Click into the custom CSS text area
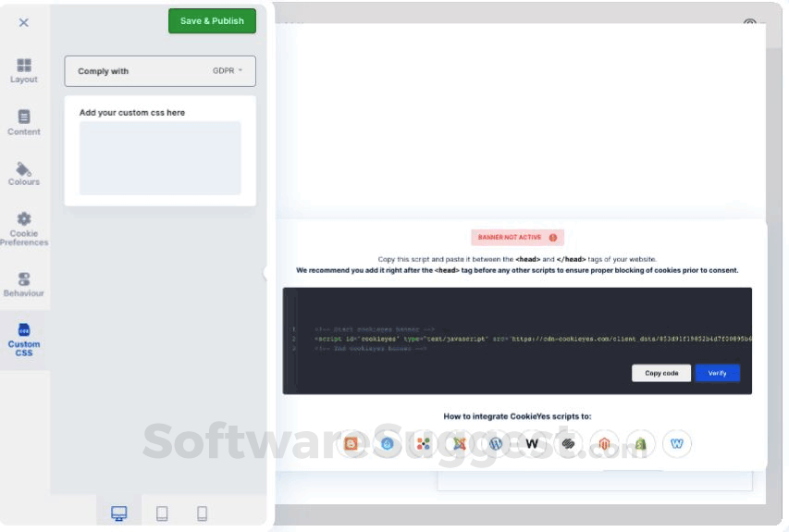The height and width of the screenshot is (532, 789). click(160, 158)
